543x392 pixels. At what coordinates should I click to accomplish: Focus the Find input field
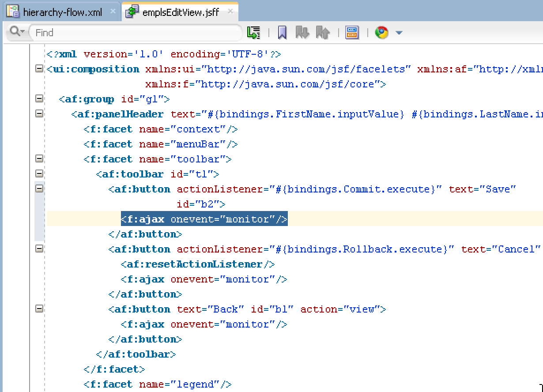point(136,33)
